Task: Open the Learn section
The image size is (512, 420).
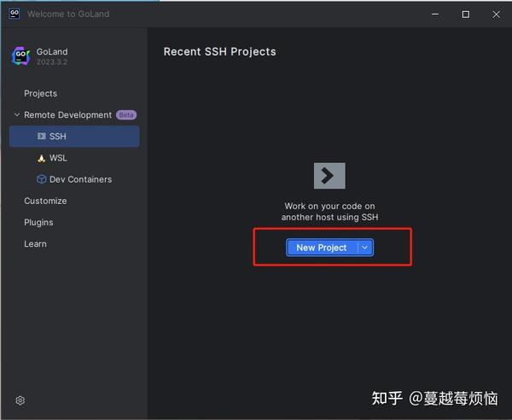Action: [x=35, y=244]
